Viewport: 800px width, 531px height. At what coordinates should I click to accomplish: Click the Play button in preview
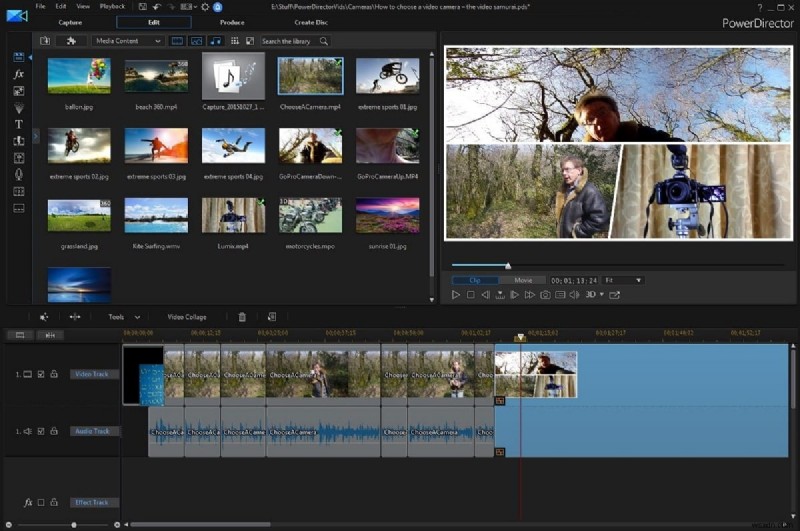click(x=456, y=295)
